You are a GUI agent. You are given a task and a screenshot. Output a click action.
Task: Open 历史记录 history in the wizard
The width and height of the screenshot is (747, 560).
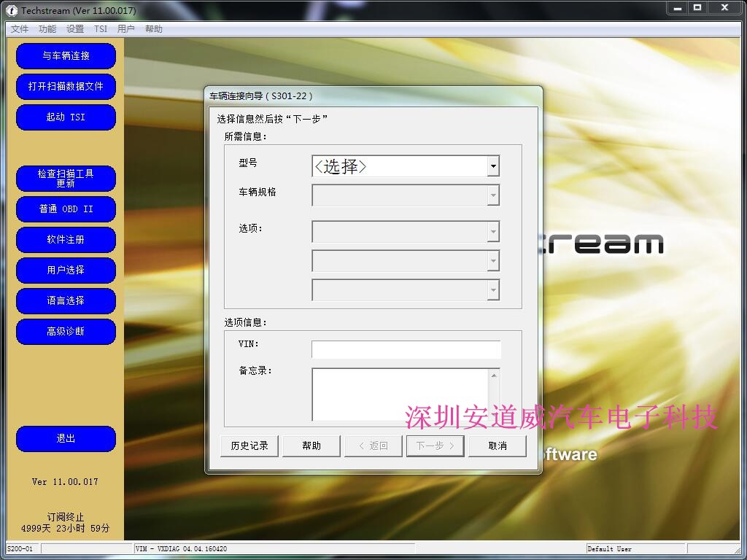pyautogui.click(x=249, y=446)
